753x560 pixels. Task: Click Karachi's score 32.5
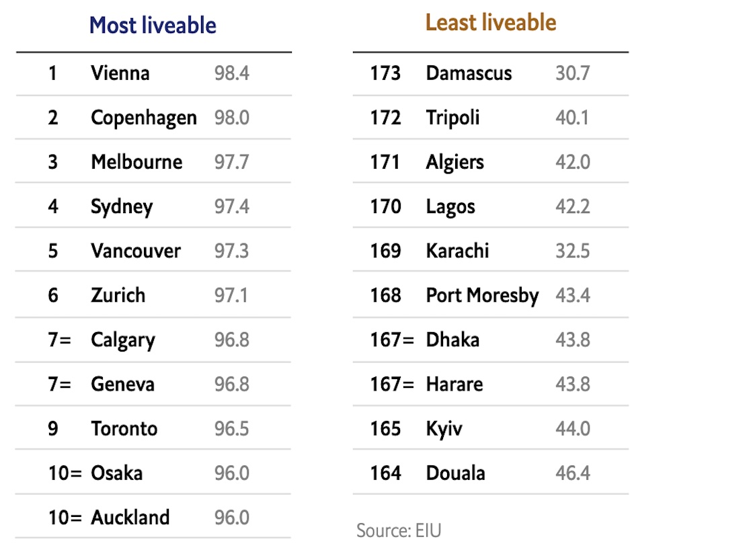click(x=573, y=251)
